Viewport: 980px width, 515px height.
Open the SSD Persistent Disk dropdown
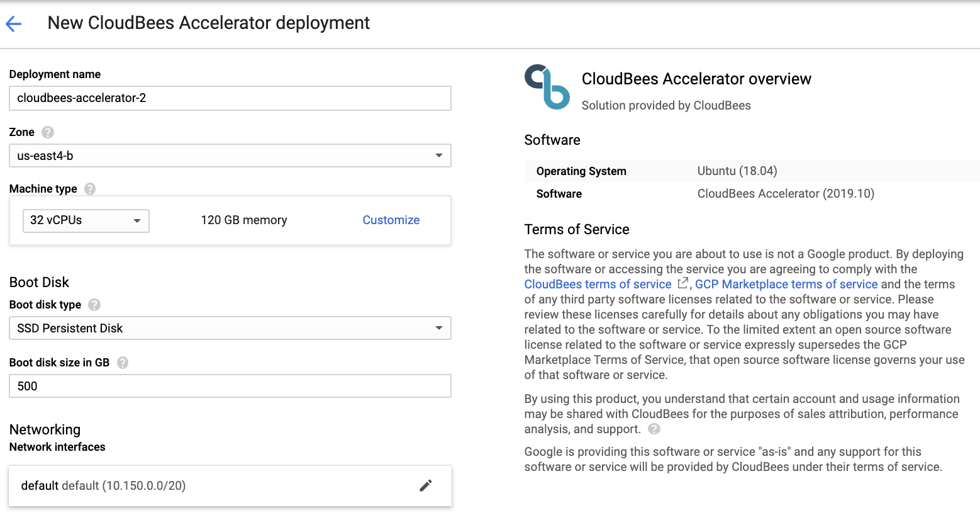point(230,328)
